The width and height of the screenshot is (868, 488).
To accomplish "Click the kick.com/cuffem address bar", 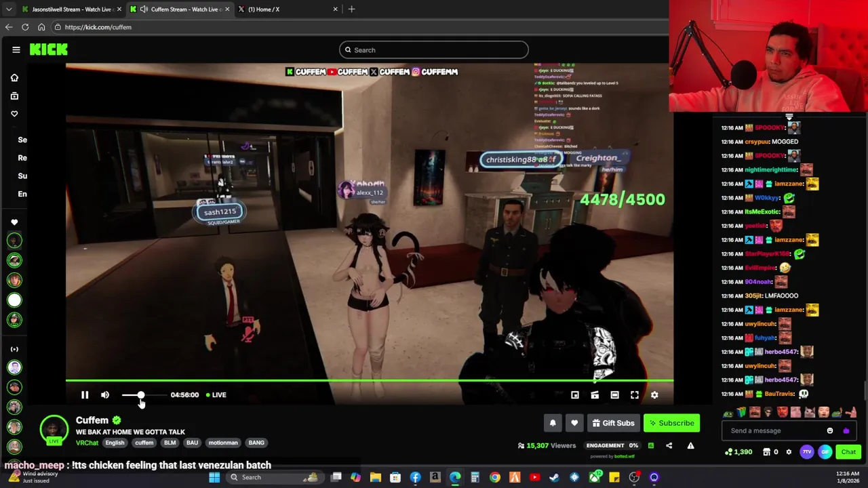I will pyautogui.click(x=359, y=27).
